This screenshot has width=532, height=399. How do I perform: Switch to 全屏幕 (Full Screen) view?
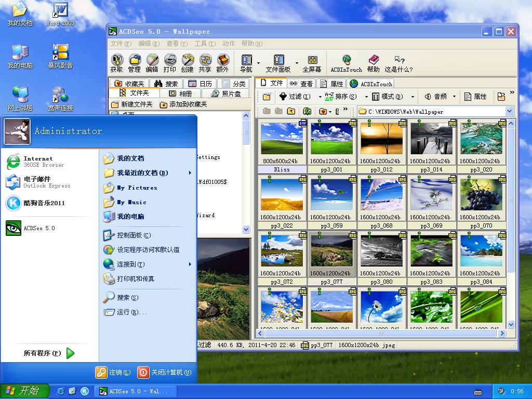(x=312, y=62)
